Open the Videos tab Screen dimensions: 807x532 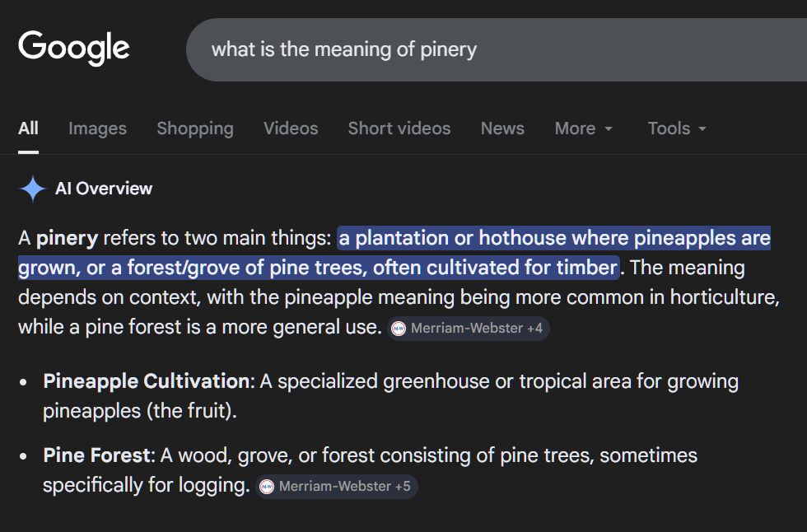(x=291, y=128)
